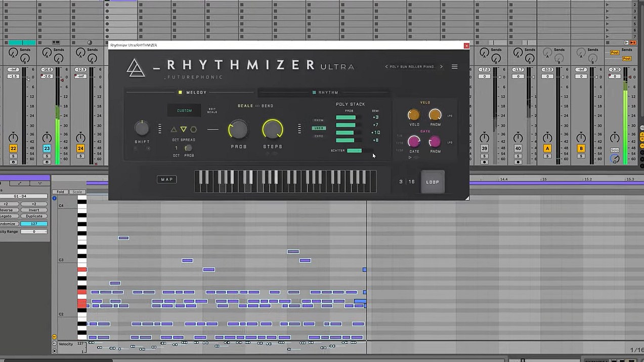Click the Rhythmizer triangle logo
Viewport: 644px width, 362px height.
click(136, 67)
